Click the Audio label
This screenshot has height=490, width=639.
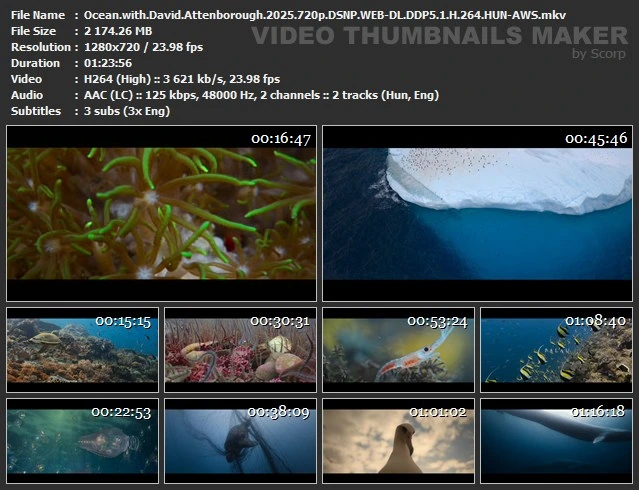(x=26, y=95)
